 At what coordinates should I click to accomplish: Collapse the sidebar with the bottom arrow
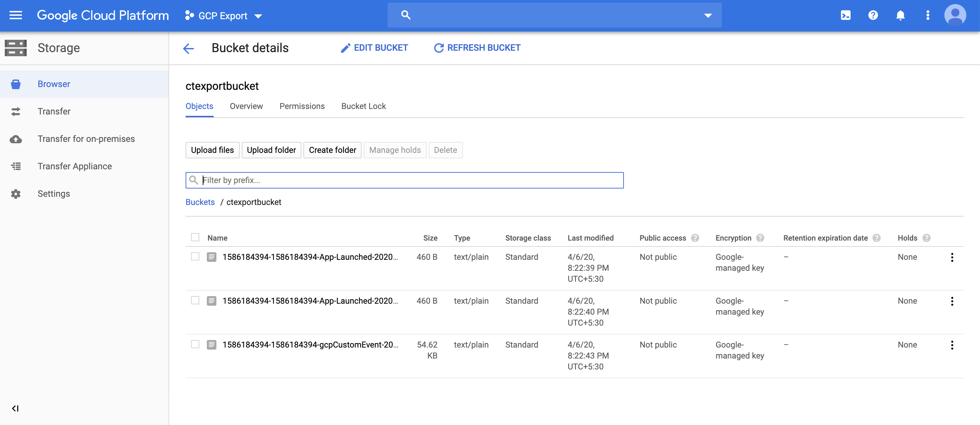click(x=15, y=408)
